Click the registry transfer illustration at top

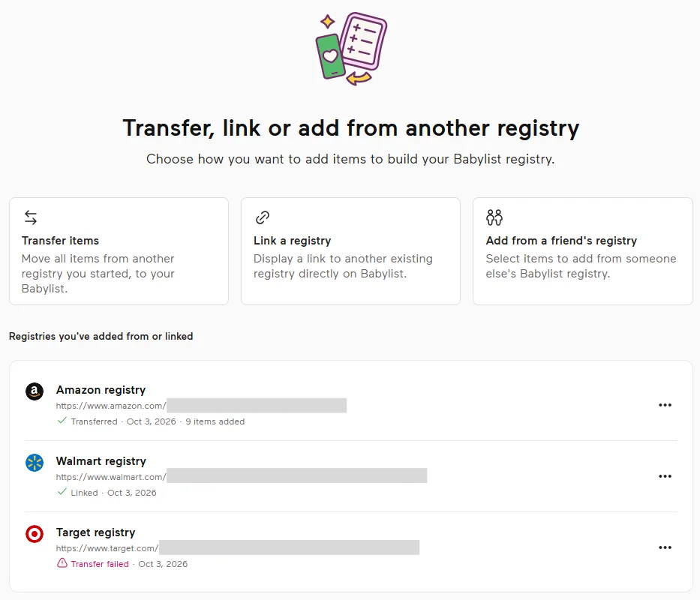point(351,49)
